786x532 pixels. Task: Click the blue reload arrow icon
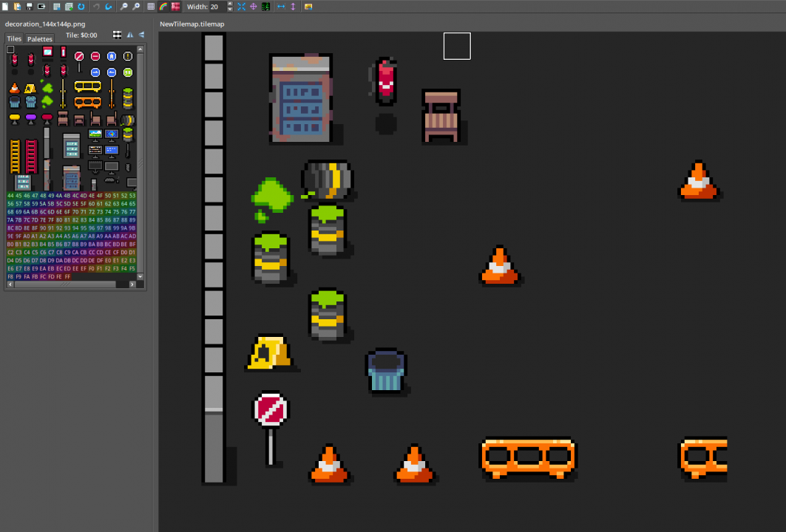click(x=81, y=7)
